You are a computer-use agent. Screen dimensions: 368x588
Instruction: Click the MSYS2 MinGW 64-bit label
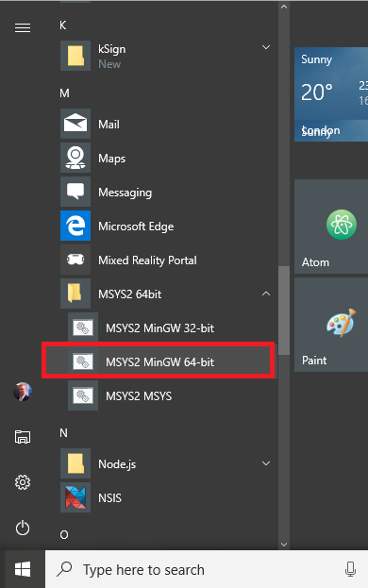point(160,361)
